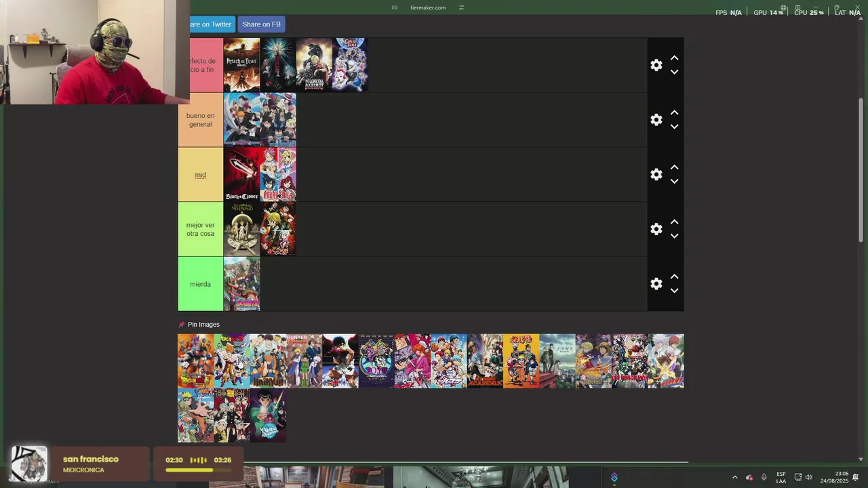Click the link icon beside tiermaker.com
Image resolution: width=868 pixels, height=488 pixels.
click(395, 7)
